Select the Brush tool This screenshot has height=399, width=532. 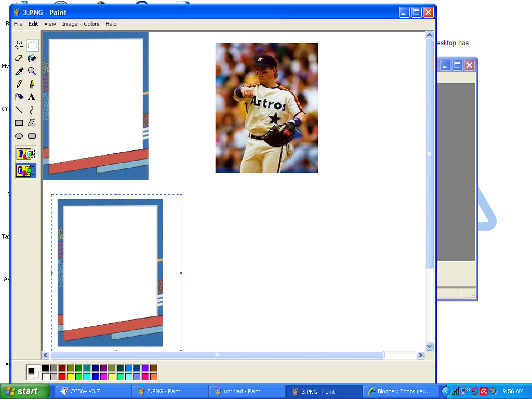[x=32, y=84]
